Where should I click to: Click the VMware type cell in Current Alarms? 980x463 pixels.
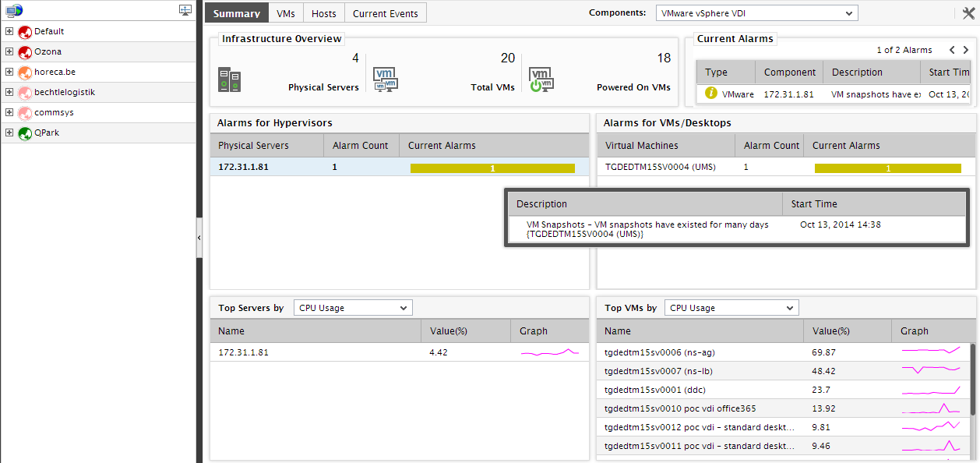point(738,94)
